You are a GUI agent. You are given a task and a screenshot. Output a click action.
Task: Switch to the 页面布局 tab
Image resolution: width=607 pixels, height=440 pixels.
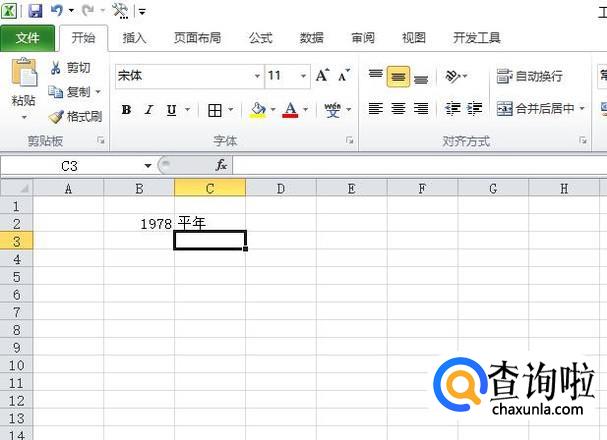[x=197, y=38]
